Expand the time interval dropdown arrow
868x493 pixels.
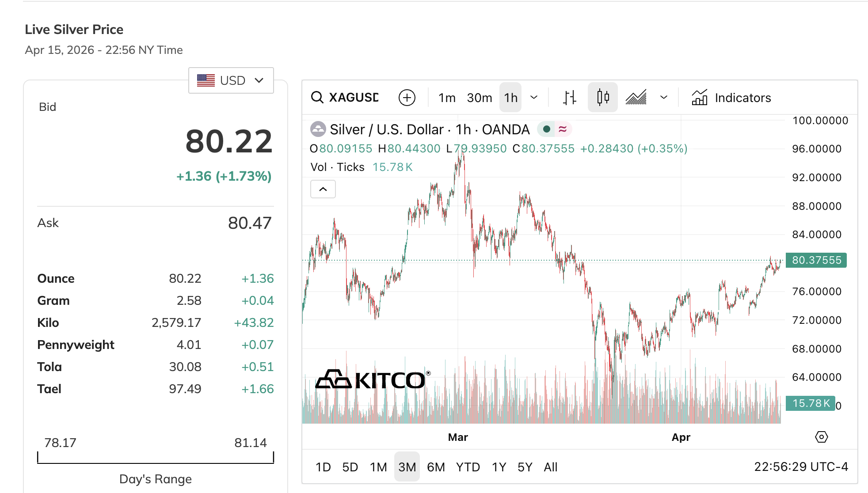534,98
